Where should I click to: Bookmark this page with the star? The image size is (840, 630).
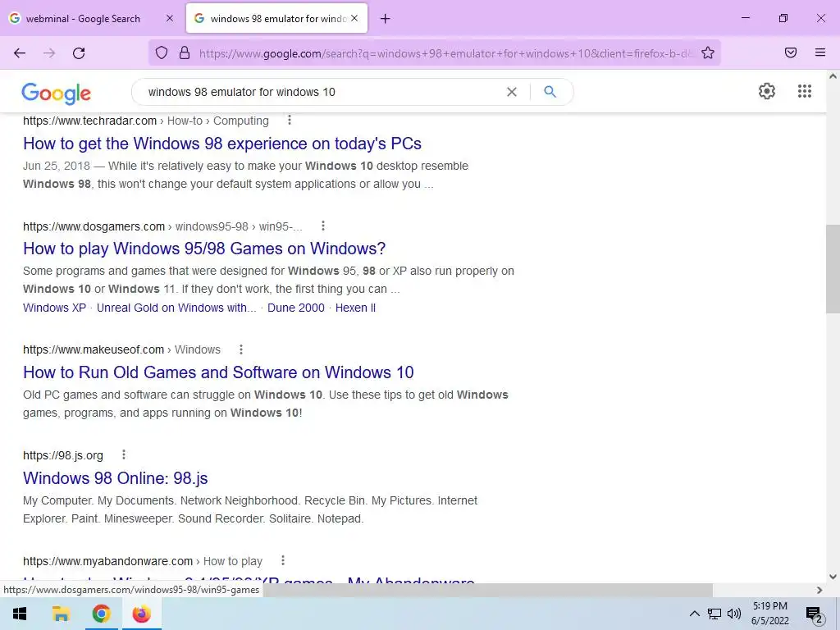[708, 52]
